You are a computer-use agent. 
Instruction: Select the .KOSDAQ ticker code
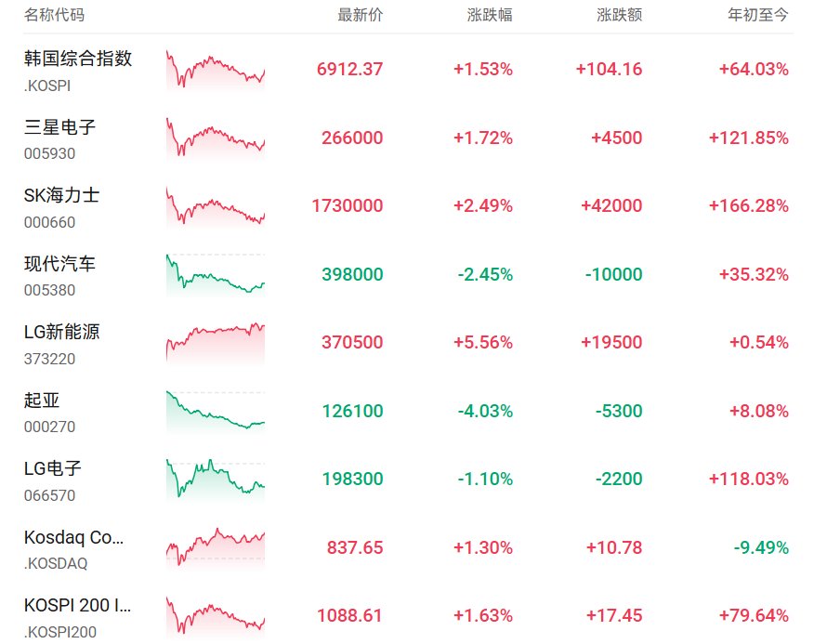(56, 563)
